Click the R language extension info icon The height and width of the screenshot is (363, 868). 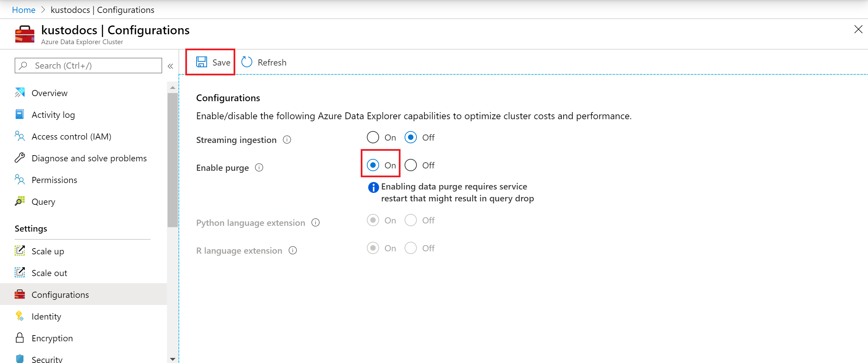[293, 251]
